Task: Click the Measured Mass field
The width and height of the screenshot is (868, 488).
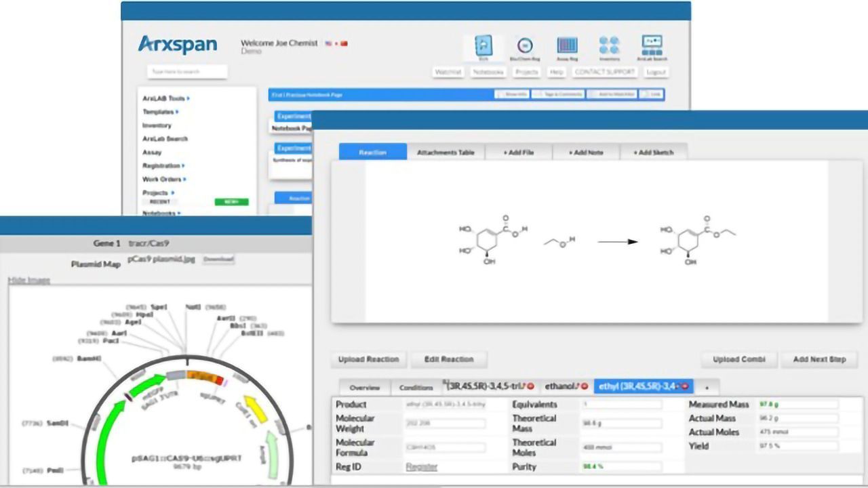Action: click(x=798, y=405)
